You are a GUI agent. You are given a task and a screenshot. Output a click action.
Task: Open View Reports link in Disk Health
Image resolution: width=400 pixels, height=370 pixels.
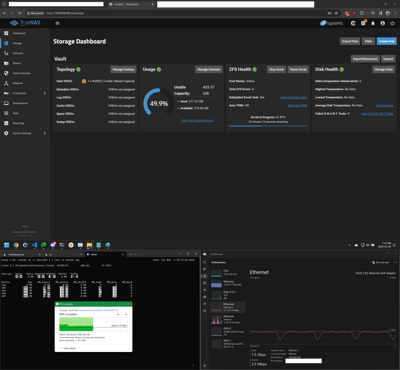tap(385, 105)
